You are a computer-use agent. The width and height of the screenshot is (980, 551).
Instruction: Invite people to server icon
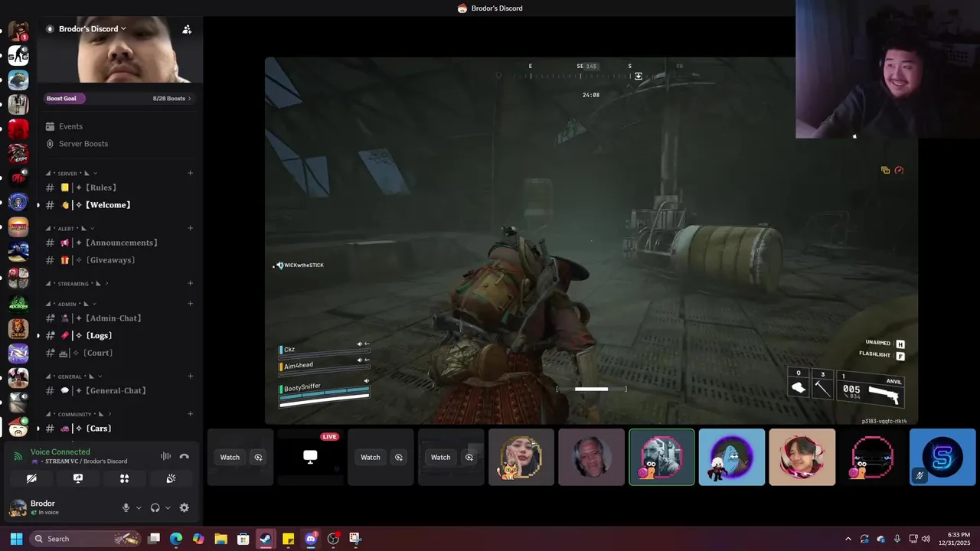tap(187, 29)
